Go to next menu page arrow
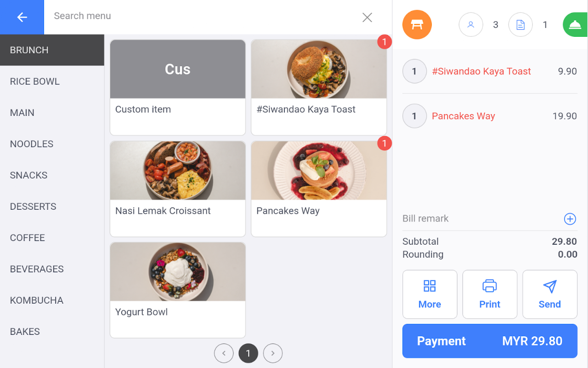 (x=273, y=353)
